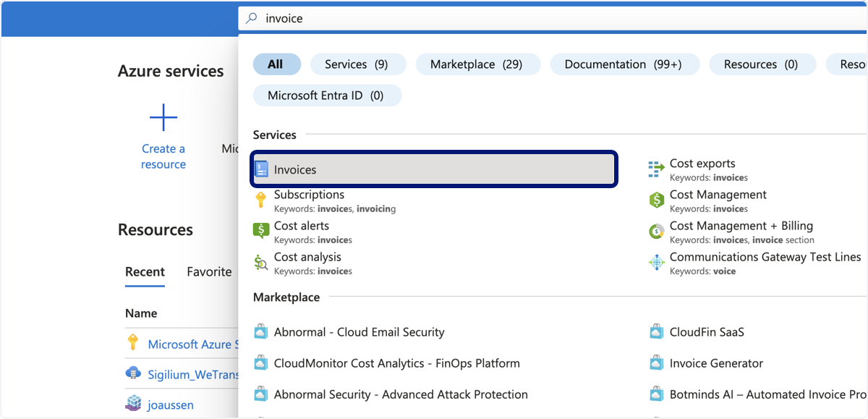Click the Invoice Generator marketplace icon

pos(656,363)
